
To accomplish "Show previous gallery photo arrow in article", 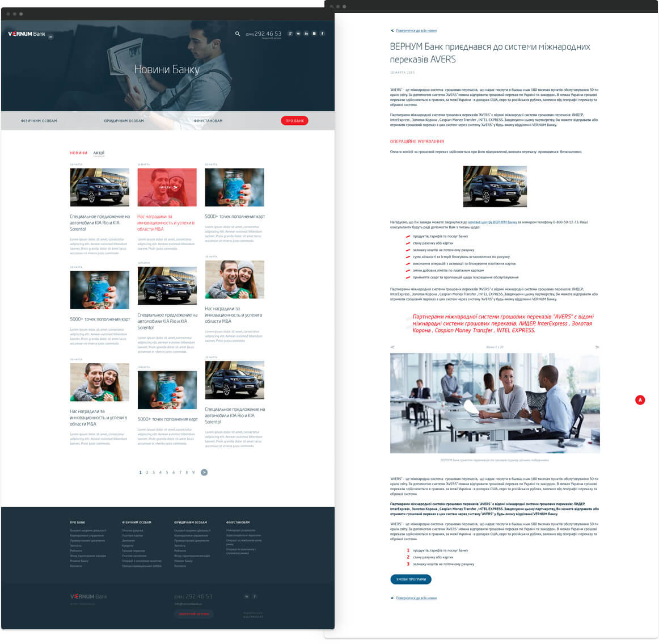I will click(x=392, y=347).
